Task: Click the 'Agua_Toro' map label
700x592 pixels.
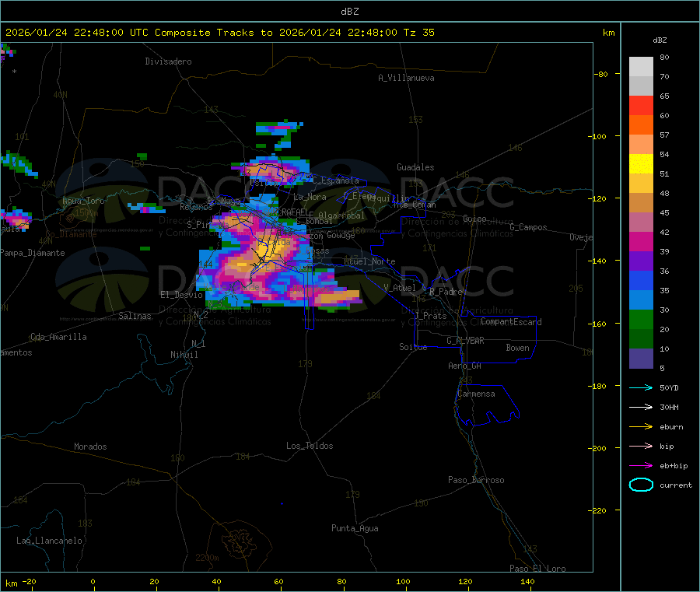Action: tap(83, 201)
